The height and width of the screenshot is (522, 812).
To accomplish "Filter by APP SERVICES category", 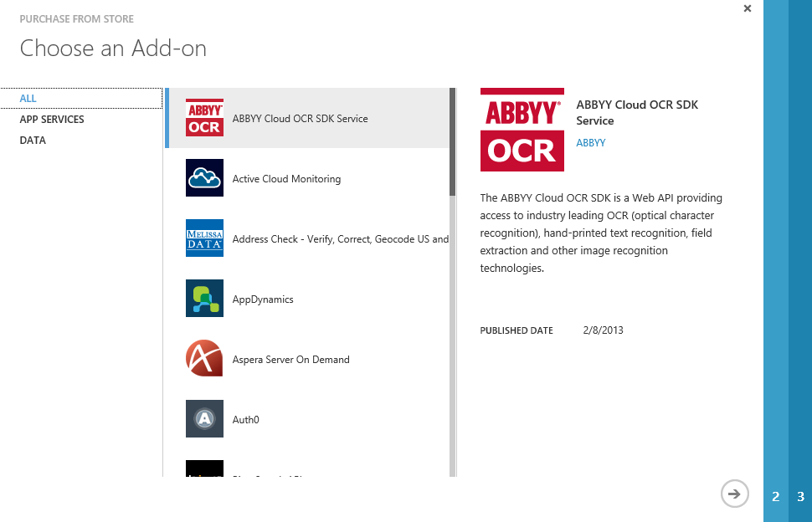I will [x=52, y=120].
